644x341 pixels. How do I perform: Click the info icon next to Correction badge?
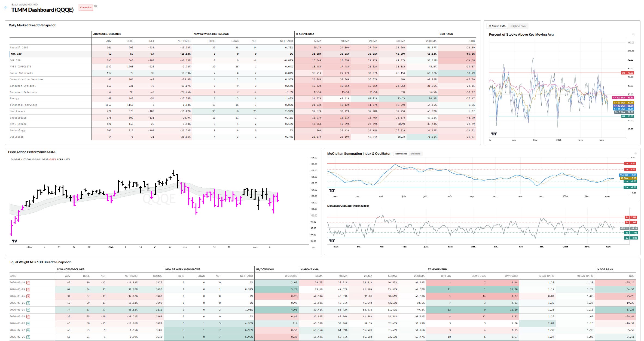tap(95, 6)
